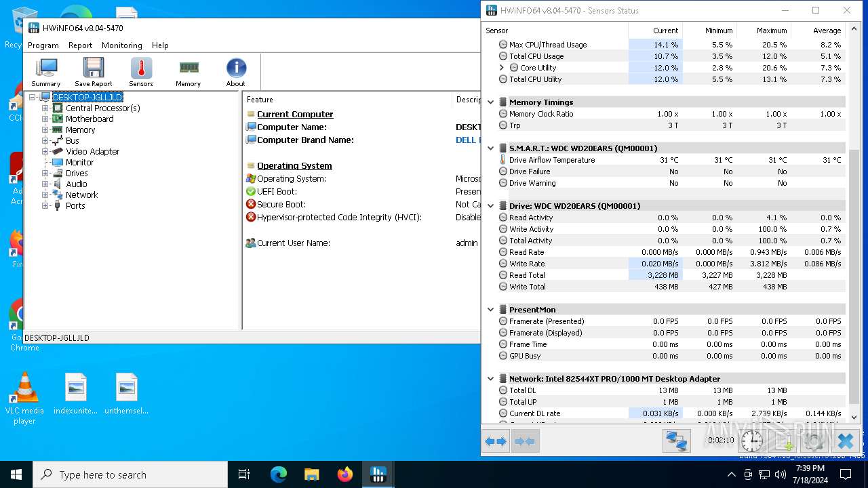
Task: Select the indexunite desktop file icon
Action: (x=75, y=394)
